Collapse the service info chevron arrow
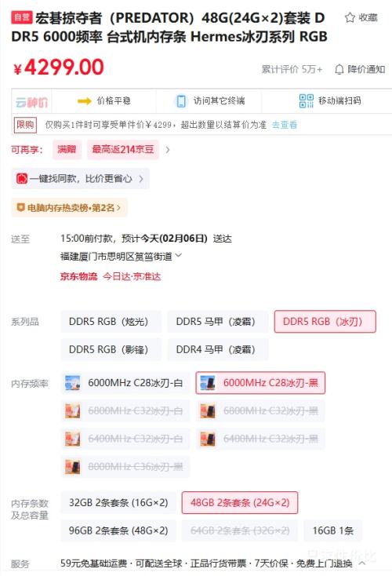Image resolution: width=392 pixels, height=576 pixels. pos(361,563)
